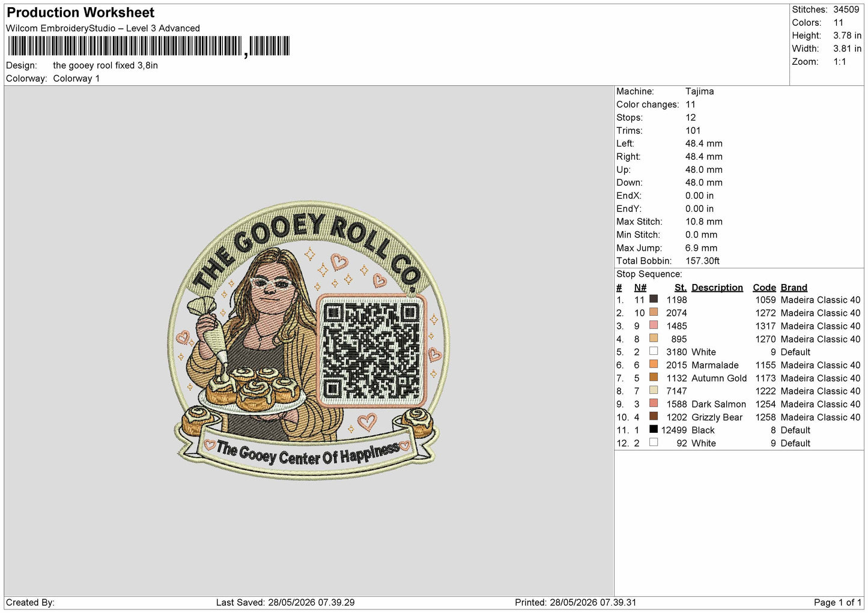The image size is (868, 613).
Task: Click the EndY label
Action: click(629, 209)
